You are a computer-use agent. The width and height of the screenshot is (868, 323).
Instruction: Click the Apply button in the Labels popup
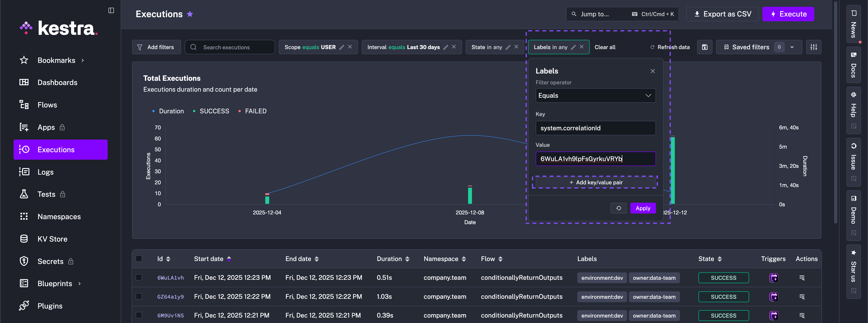(643, 208)
